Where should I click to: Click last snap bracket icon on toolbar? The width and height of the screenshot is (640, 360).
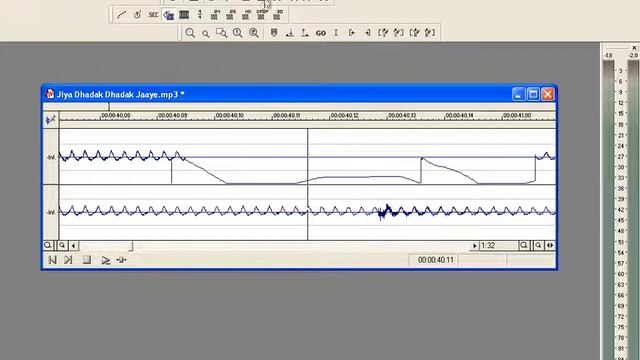[x=430, y=33]
